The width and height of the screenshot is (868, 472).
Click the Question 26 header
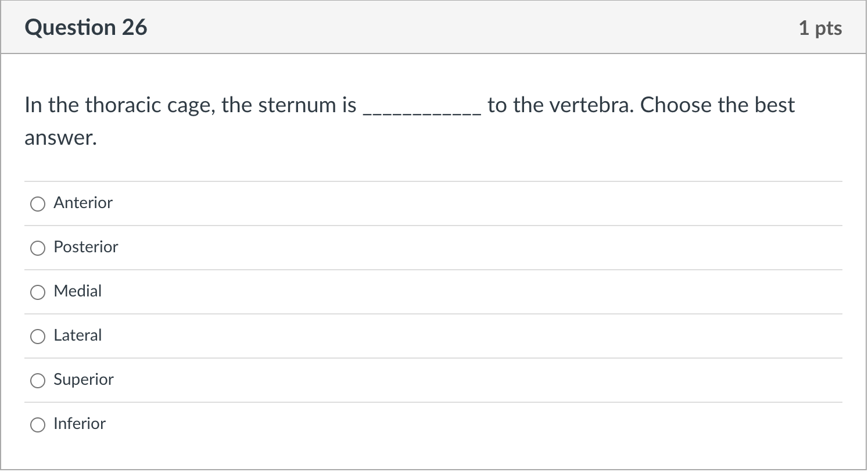[86, 27]
